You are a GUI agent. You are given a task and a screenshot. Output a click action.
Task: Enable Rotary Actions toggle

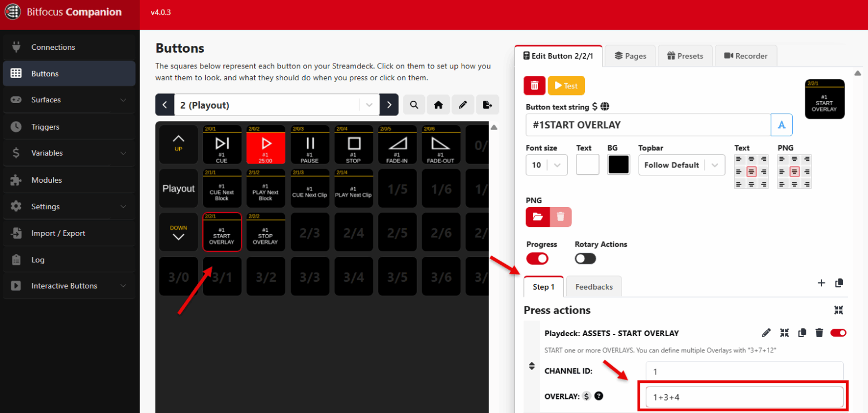pyautogui.click(x=585, y=259)
